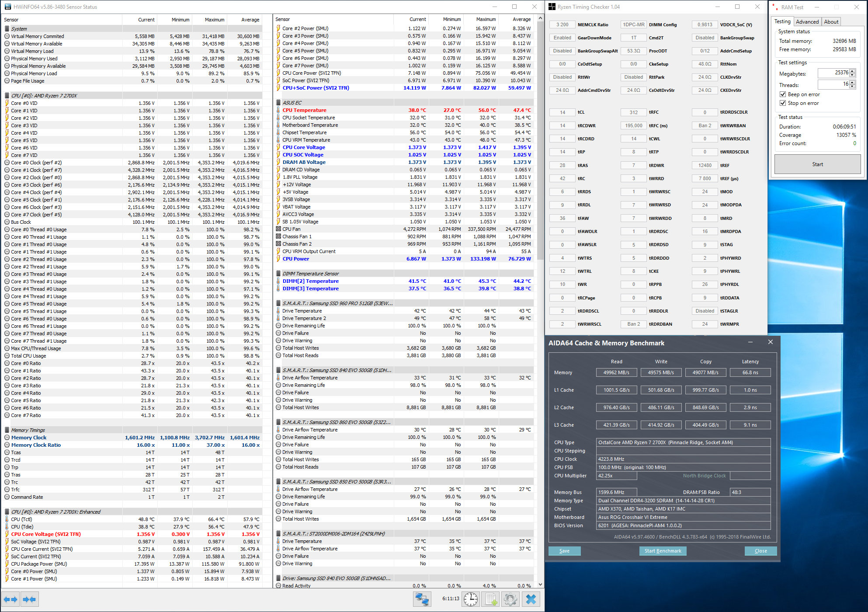The height and width of the screenshot is (612, 868).
Task: Click the log file with plus icon
Action: [491, 599]
